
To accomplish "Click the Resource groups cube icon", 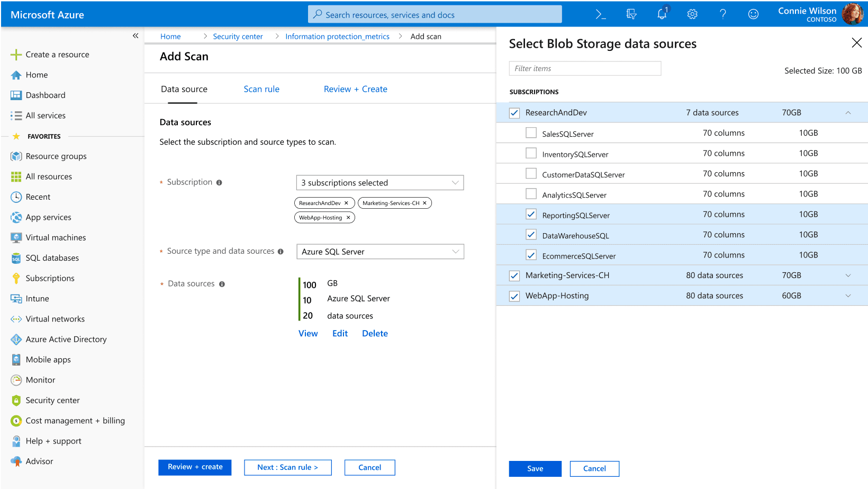I will [16, 156].
